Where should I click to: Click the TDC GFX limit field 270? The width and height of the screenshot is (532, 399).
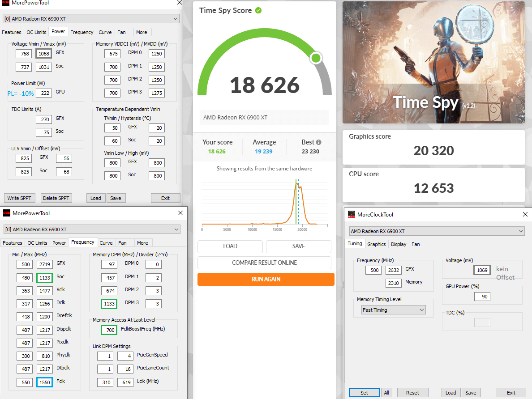(44, 119)
